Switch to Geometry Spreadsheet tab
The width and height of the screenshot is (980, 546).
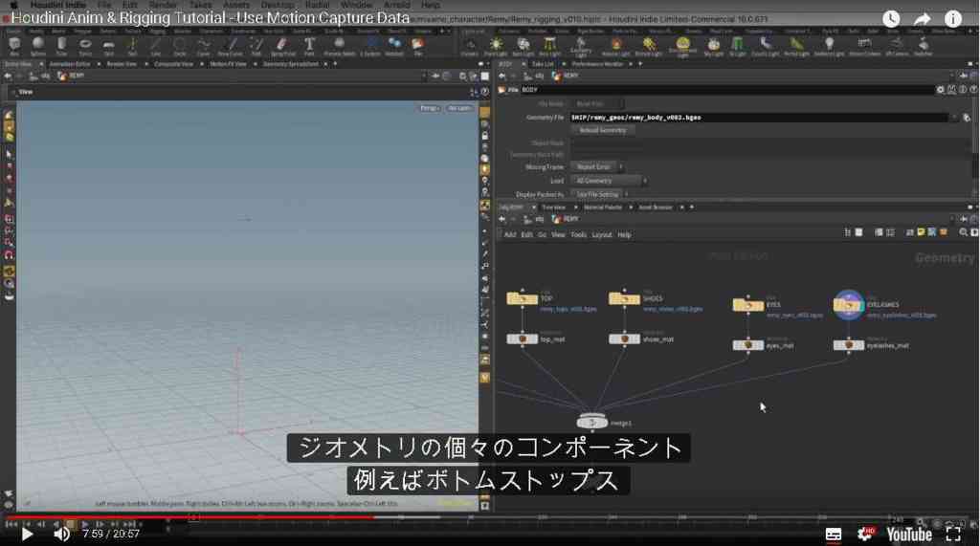(x=291, y=64)
